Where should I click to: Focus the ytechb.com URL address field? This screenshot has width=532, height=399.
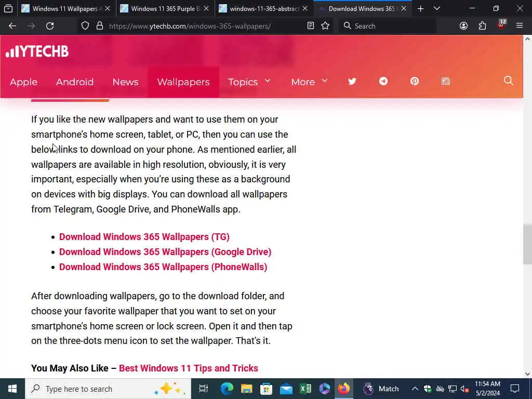coord(190,26)
